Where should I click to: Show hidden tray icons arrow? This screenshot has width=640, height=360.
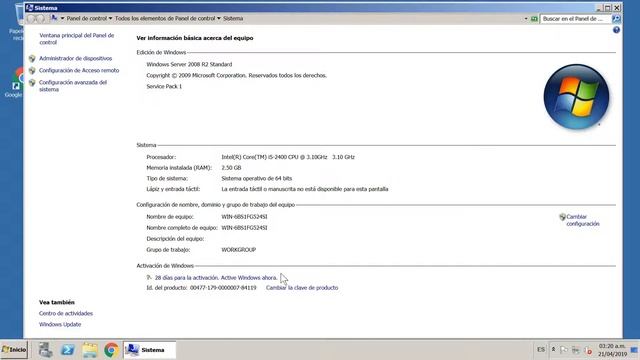553,350
